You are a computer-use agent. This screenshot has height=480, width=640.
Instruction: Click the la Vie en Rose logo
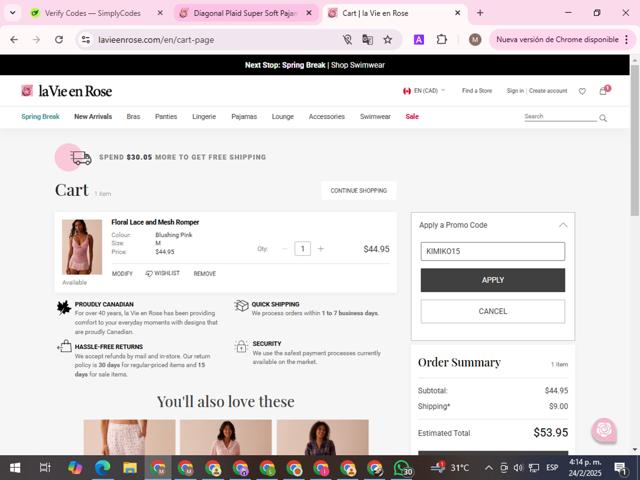[67, 91]
